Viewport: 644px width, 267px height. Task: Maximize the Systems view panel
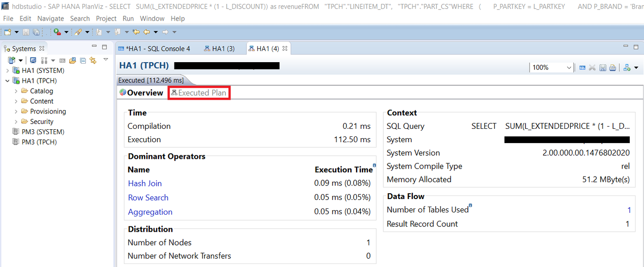pos(104,47)
